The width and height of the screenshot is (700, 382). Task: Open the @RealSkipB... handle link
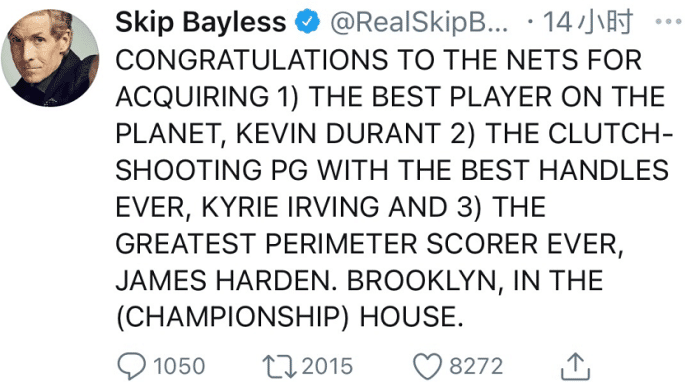point(419,22)
